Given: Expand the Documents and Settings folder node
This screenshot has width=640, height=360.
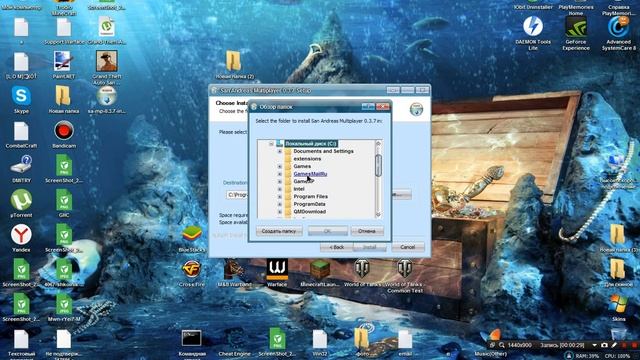Looking at the screenshot, I should (280, 151).
